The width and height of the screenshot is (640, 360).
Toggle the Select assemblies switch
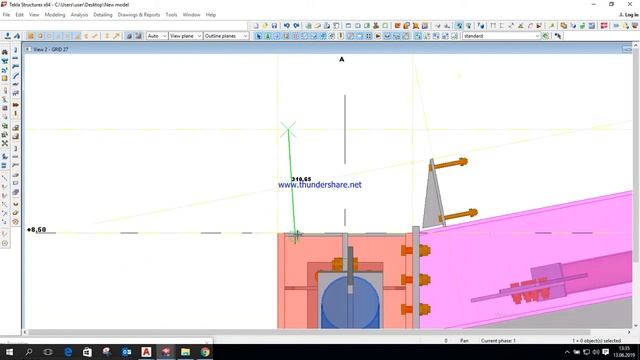pyautogui.click(x=436, y=36)
